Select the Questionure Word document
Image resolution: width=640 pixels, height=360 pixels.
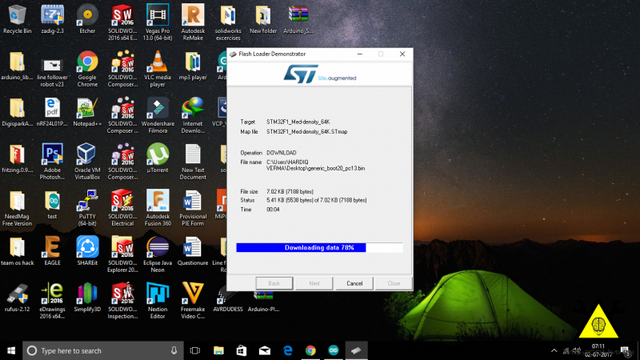[193, 251]
